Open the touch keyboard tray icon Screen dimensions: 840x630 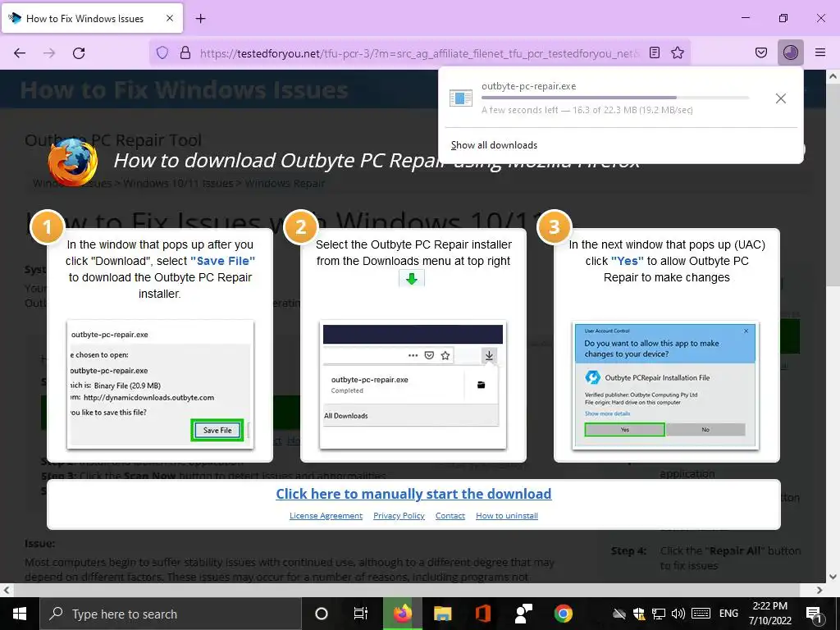[x=701, y=614]
